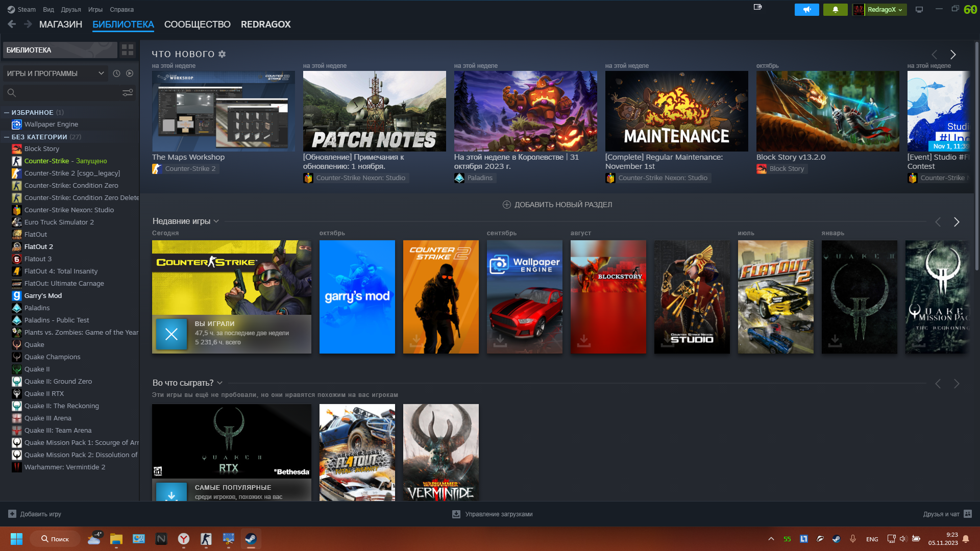
Task: Open advanced filter options in library search
Action: 128,93
